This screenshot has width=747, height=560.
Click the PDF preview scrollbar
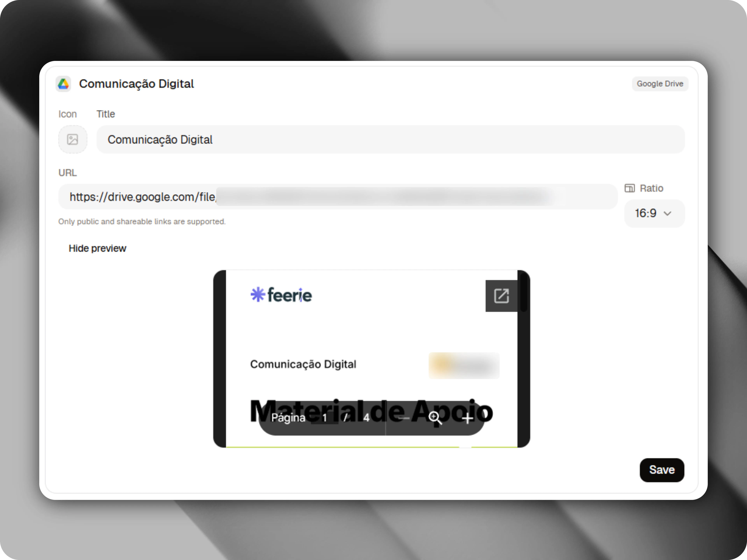click(524, 292)
